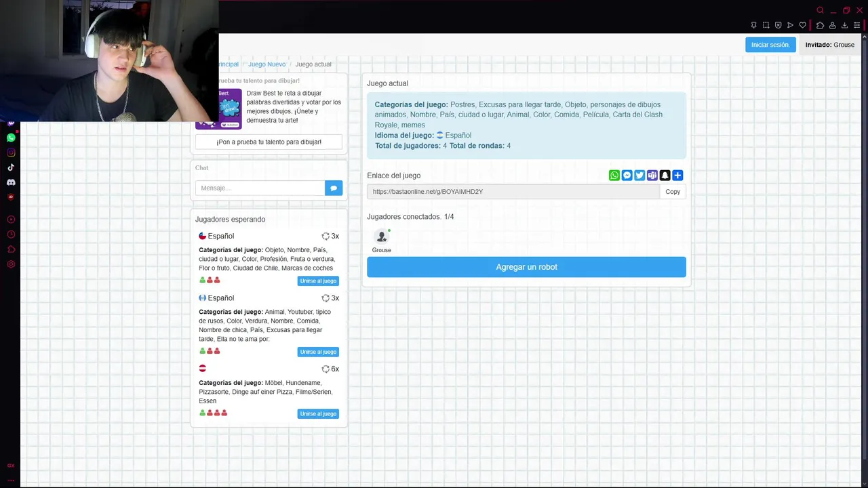Screen dimensions: 868x488
Task: Open Twitch in the browser sidebar
Action: (11, 123)
